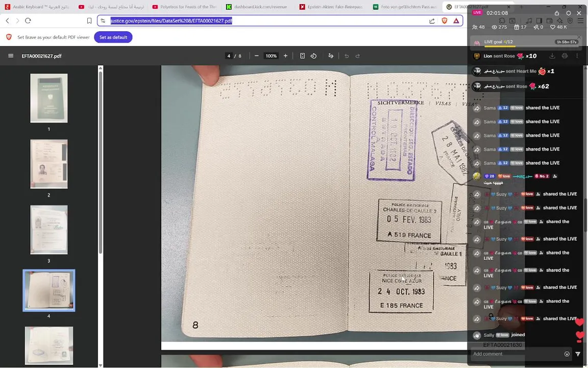This screenshot has height=368, width=588.
Task: Select page 3 thumbnail
Action: (49, 230)
